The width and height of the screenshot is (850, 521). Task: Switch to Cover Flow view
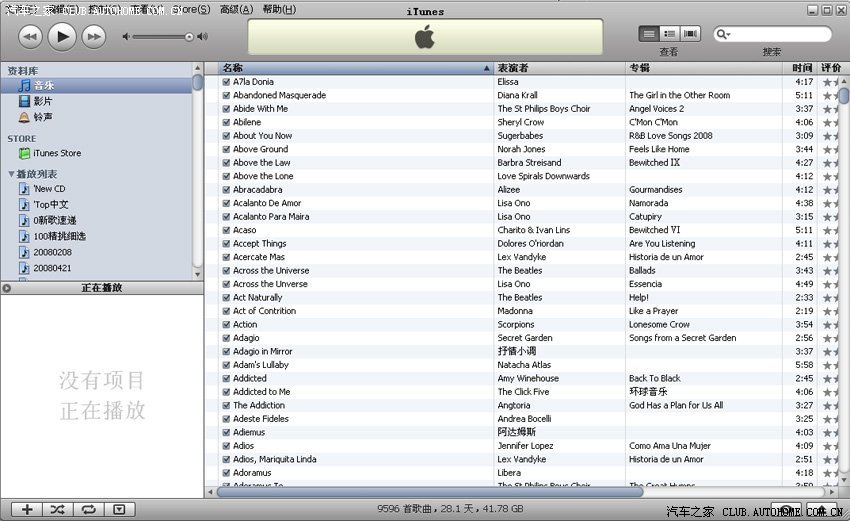coord(690,34)
